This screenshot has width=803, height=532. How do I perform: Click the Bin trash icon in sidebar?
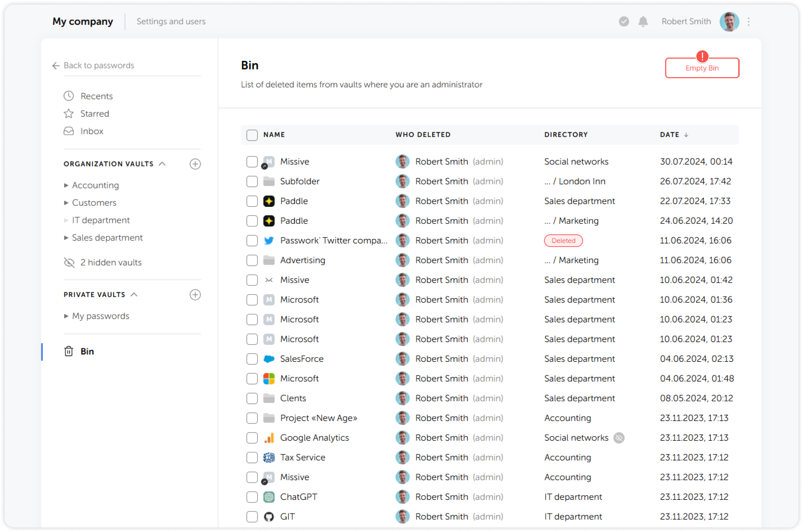[x=69, y=351]
